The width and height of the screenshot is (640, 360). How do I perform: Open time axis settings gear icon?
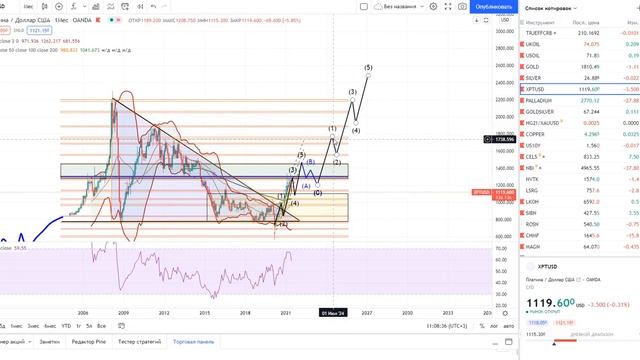(505, 313)
